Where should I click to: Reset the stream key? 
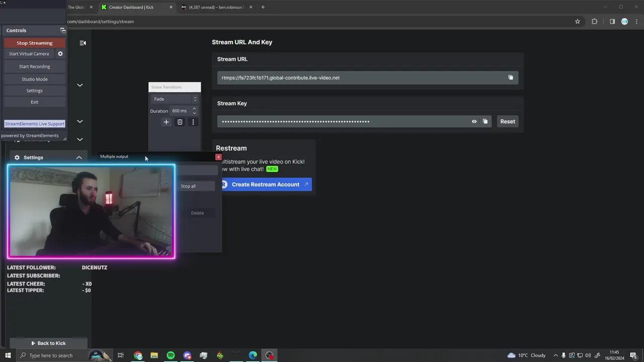click(x=508, y=121)
